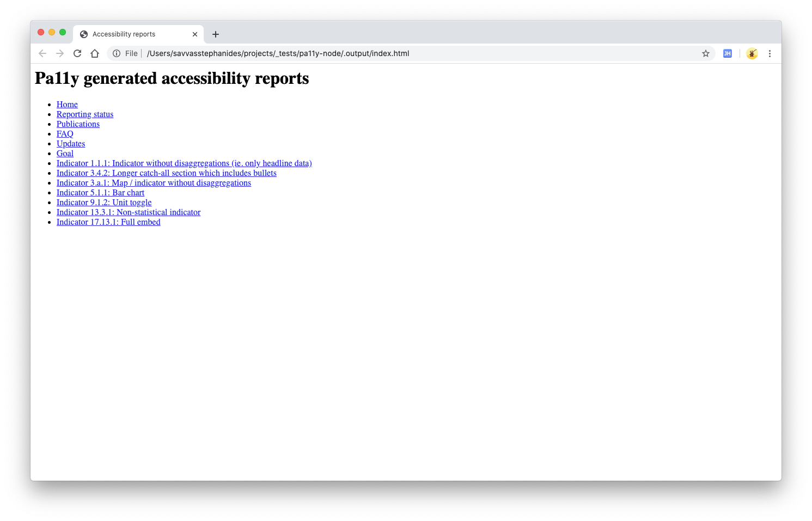Go to the browser home page icon
The width and height of the screenshot is (812, 521).
95,53
